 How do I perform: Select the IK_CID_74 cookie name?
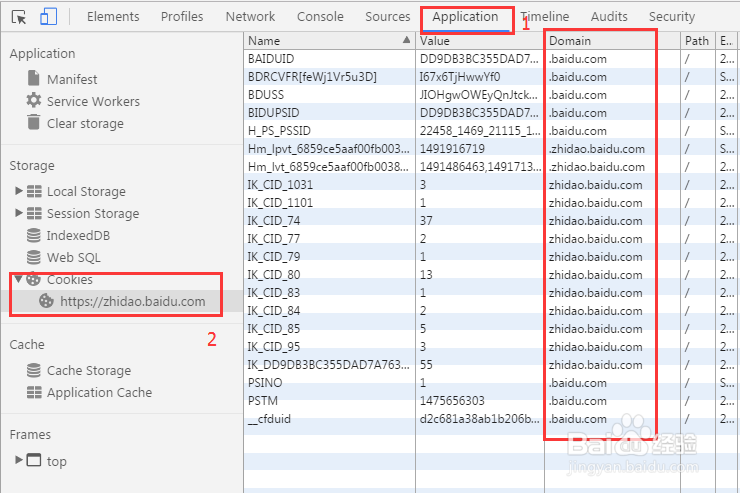coord(274,220)
